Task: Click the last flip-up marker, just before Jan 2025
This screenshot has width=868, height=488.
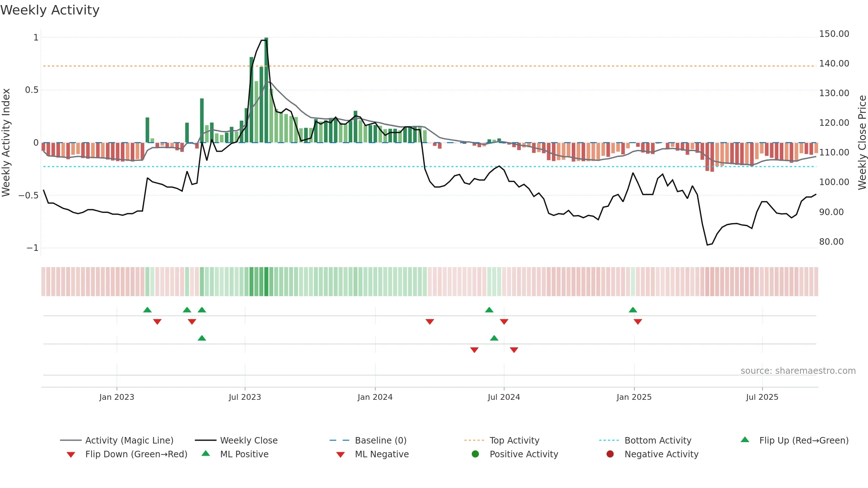Action: [x=633, y=310]
